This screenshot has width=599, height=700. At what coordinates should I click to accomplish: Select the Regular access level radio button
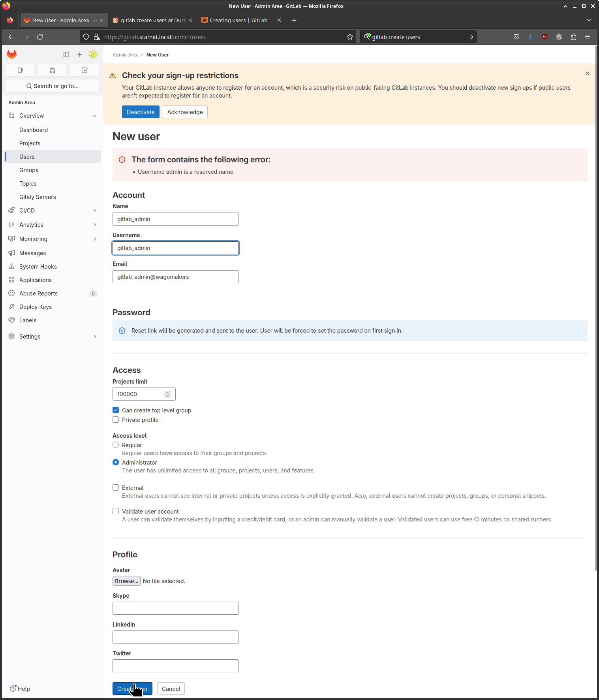click(x=116, y=445)
